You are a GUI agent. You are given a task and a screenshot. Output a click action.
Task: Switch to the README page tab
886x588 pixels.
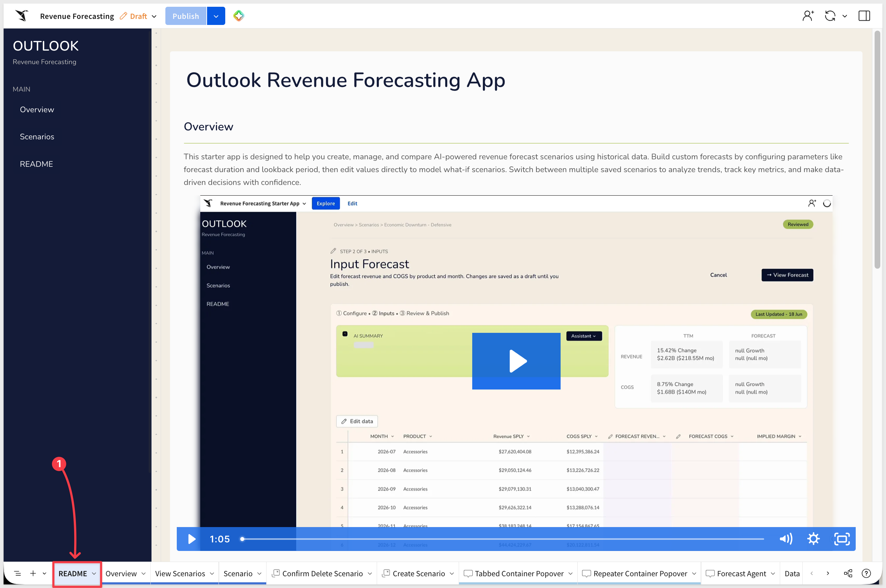(x=73, y=573)
